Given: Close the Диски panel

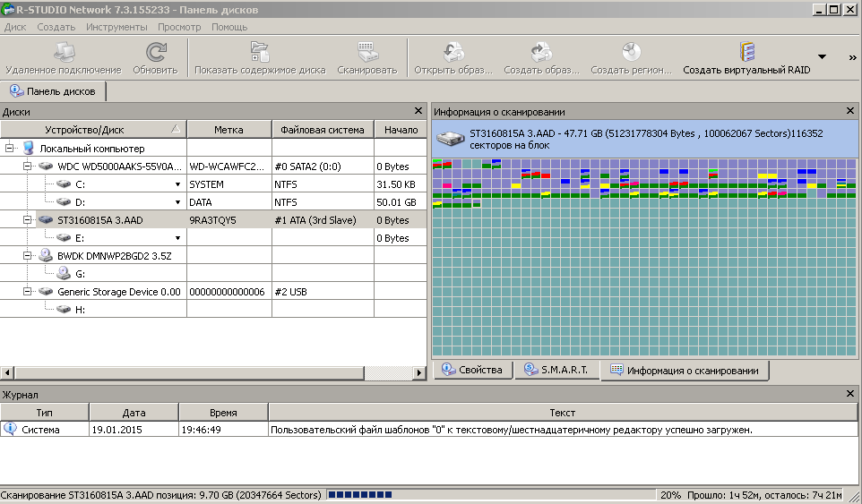Looking at the screenshot, I should 418,111.
